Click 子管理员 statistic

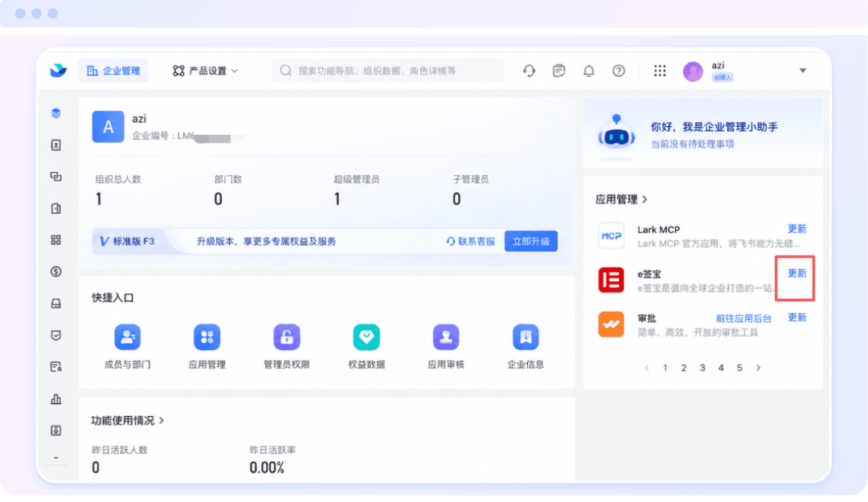tap(470, 190)
